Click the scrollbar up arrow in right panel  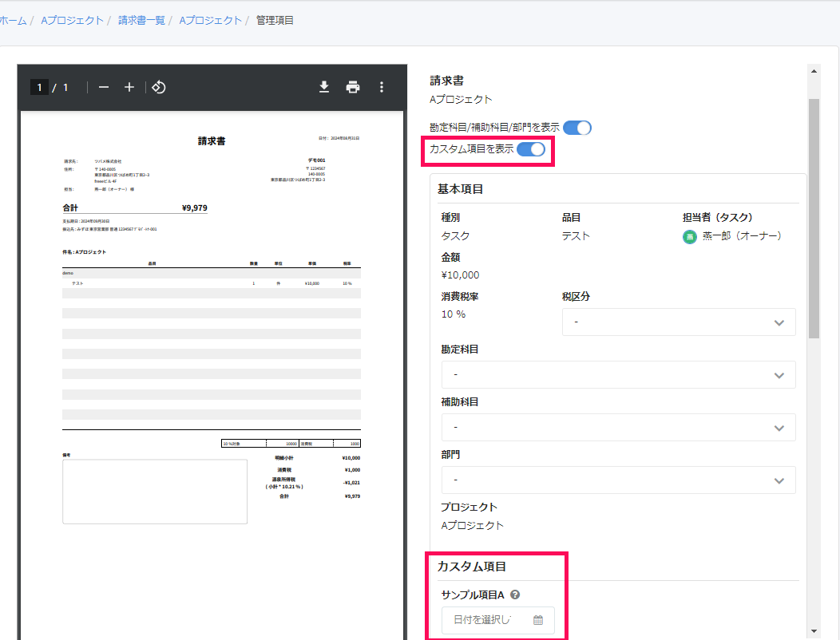814,71
